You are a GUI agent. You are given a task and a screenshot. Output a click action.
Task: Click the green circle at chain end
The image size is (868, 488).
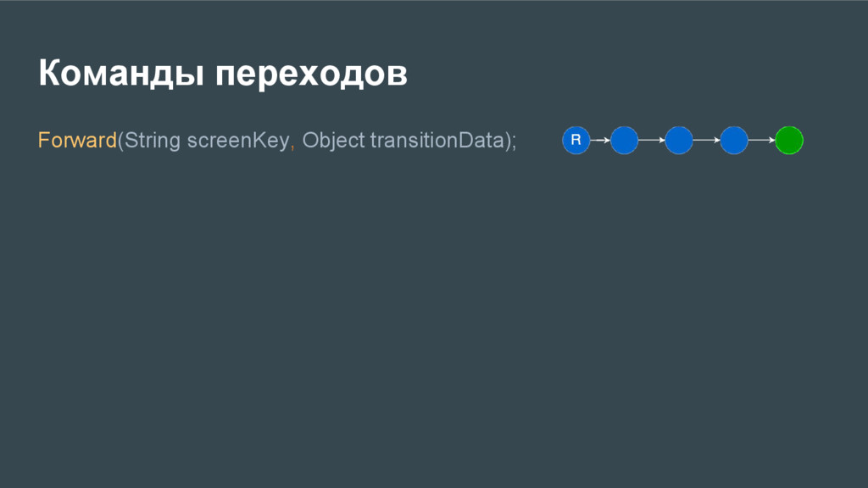[x=789, y=140]
